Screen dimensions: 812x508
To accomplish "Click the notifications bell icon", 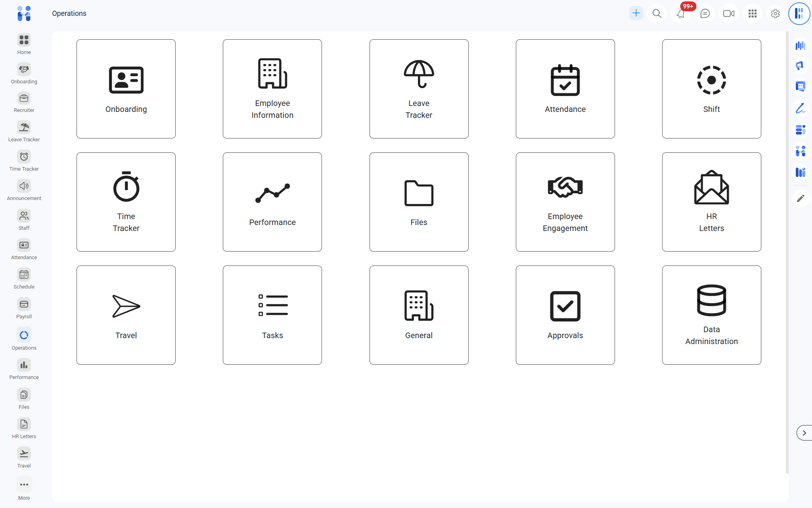I will tap(681, 14).
